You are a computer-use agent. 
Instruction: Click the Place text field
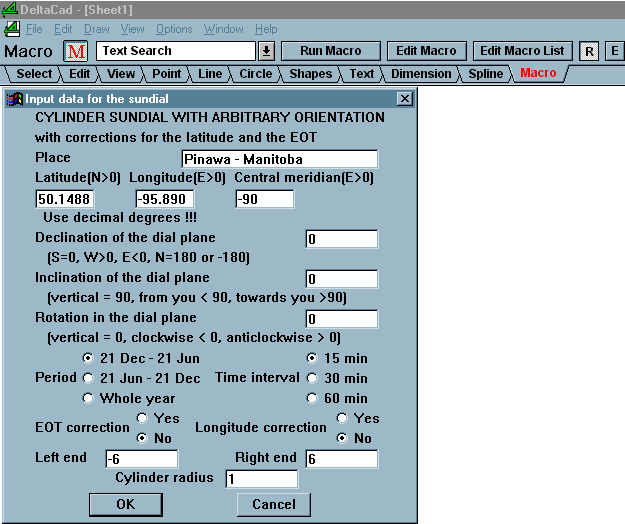tap(279, 159)
